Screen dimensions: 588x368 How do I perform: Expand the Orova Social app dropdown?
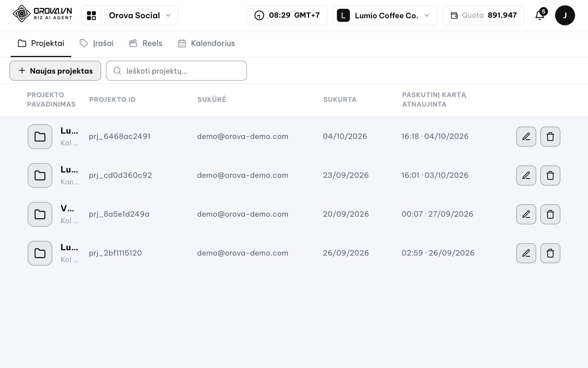140,15
